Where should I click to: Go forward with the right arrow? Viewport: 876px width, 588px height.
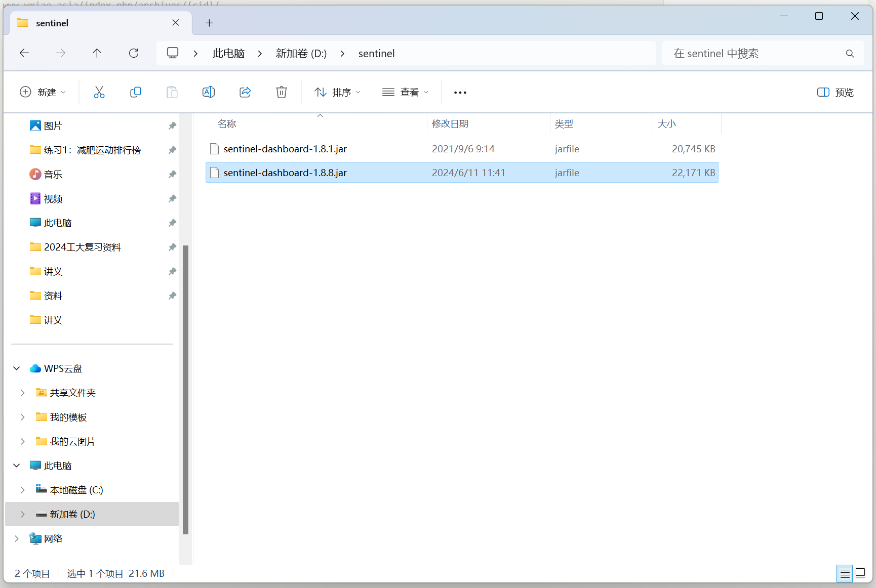(61, 53)
